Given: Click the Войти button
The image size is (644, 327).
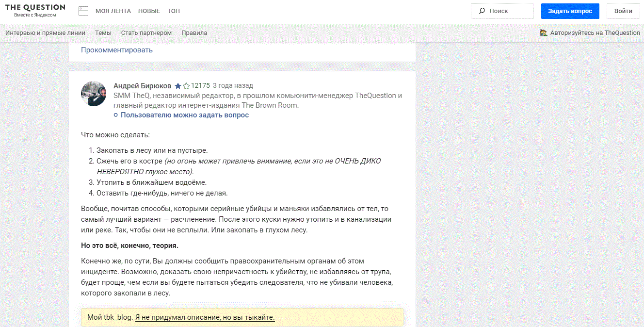Looking at the screenshot, I should pos(623,11).
